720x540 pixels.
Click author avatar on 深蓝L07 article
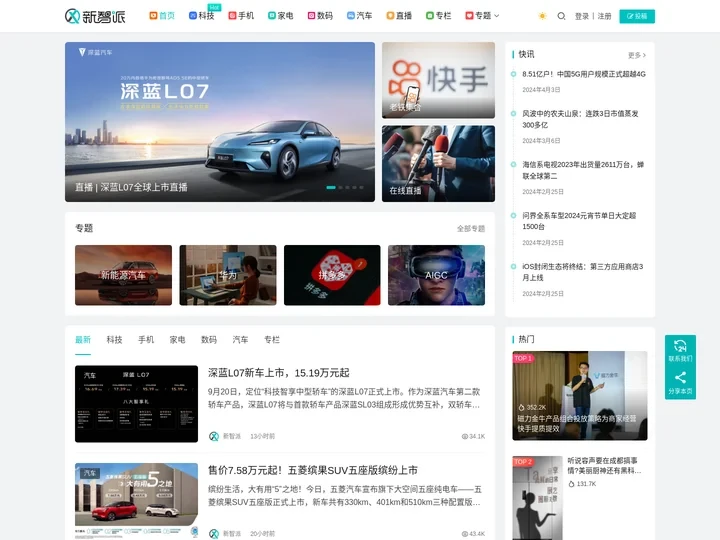coord(214,436)
